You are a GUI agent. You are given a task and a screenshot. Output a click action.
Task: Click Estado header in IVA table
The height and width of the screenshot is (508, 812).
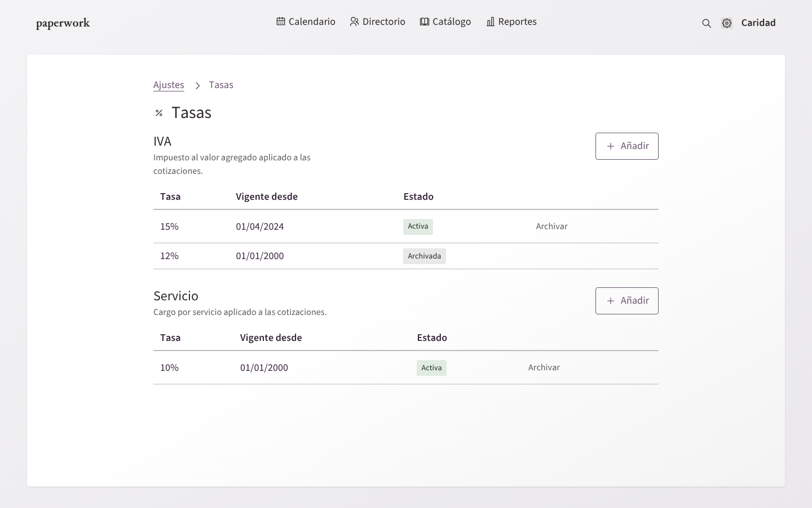click(x=418, y=196)
